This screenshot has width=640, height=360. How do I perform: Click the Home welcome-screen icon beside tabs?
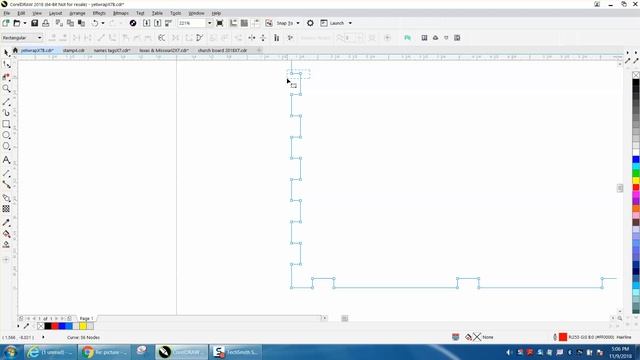[x=16, y=50]
